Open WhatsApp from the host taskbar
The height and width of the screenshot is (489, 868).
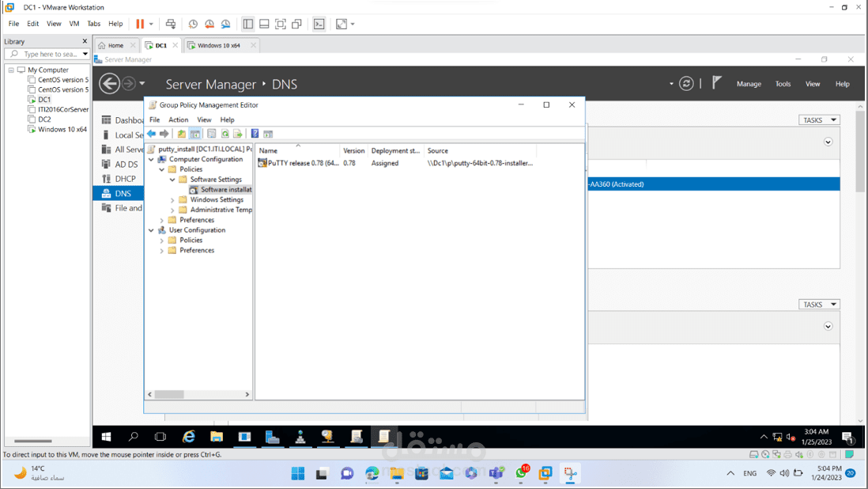click(x=521, y=473)
